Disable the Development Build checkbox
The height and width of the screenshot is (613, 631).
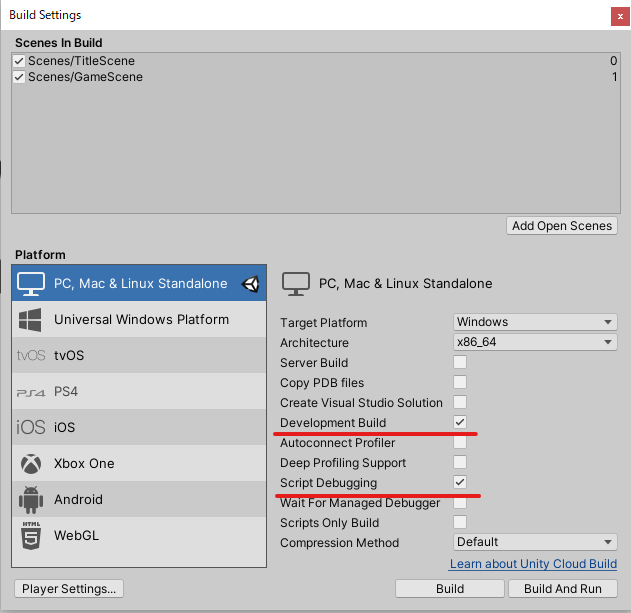[x=460, y=422]
